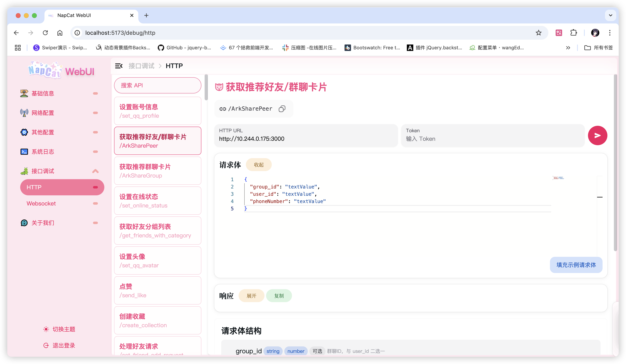Click the 接口调试 breadcrumb link
This screenshot has width=626, height=364.
[141, 66]
